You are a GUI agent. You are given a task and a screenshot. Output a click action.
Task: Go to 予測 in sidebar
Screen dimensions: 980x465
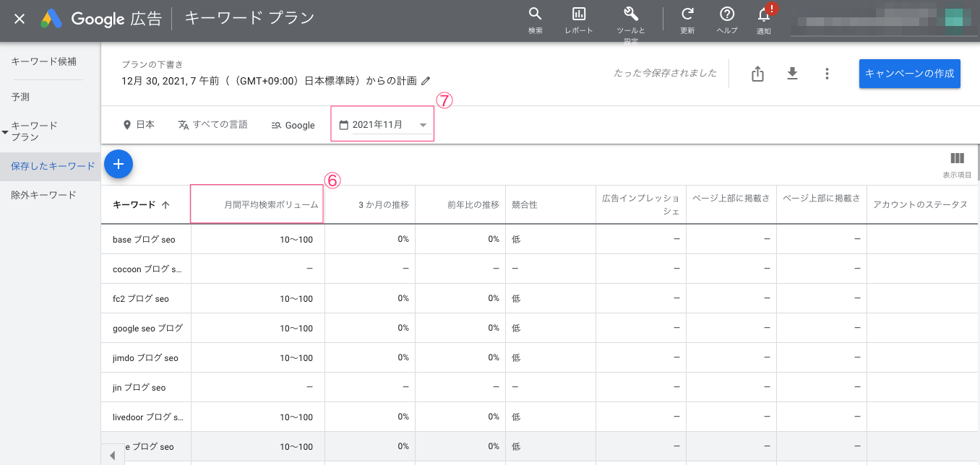click(x=20, y=96)
